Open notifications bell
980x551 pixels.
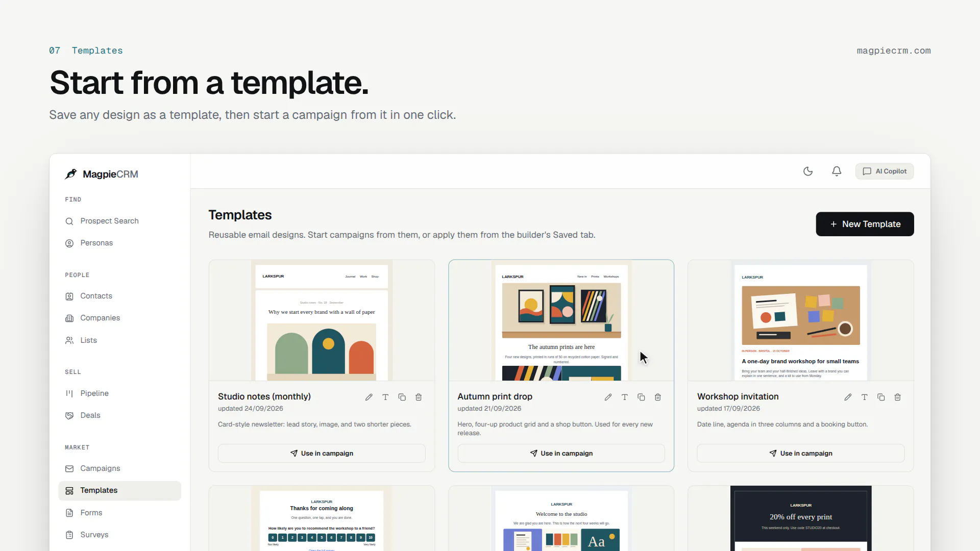point(837,171)
